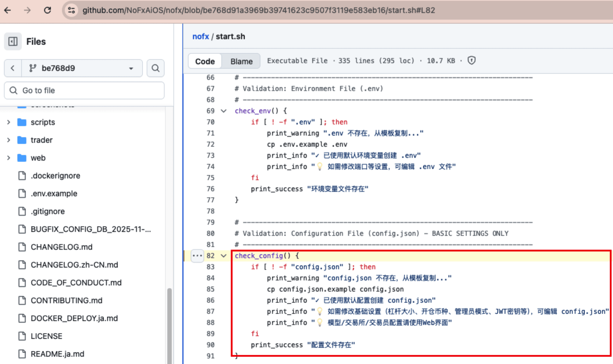
Task: Expand the trader folder
Action: coord(9,140)
